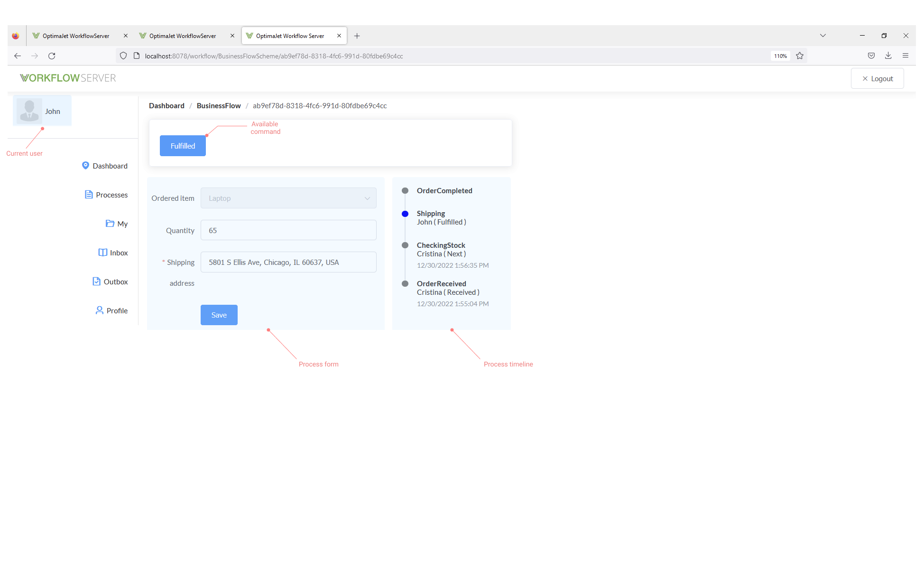Follow the Dashboard breadcrumb link
Image resolution: width=924 pixels, height=563 pixels.
[166, 105]
